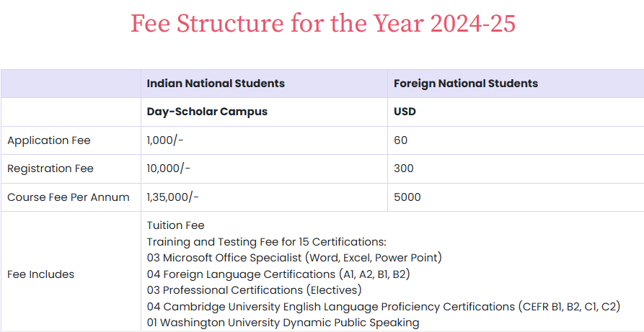Select the Course Fee Per Annum label
Viewport: 644px width, 332px height.
[x=69, y=197]
